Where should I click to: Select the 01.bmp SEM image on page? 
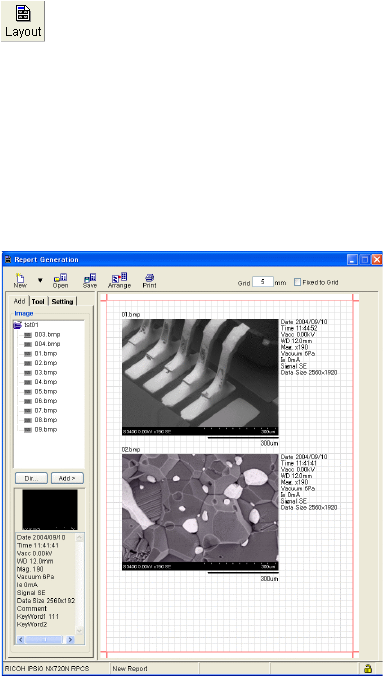click(200, 377)
